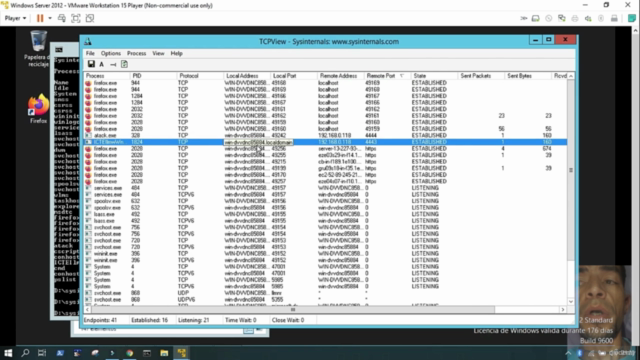Click VMware Unity mode icon
The image size is (640, 360).
[90, 18]
